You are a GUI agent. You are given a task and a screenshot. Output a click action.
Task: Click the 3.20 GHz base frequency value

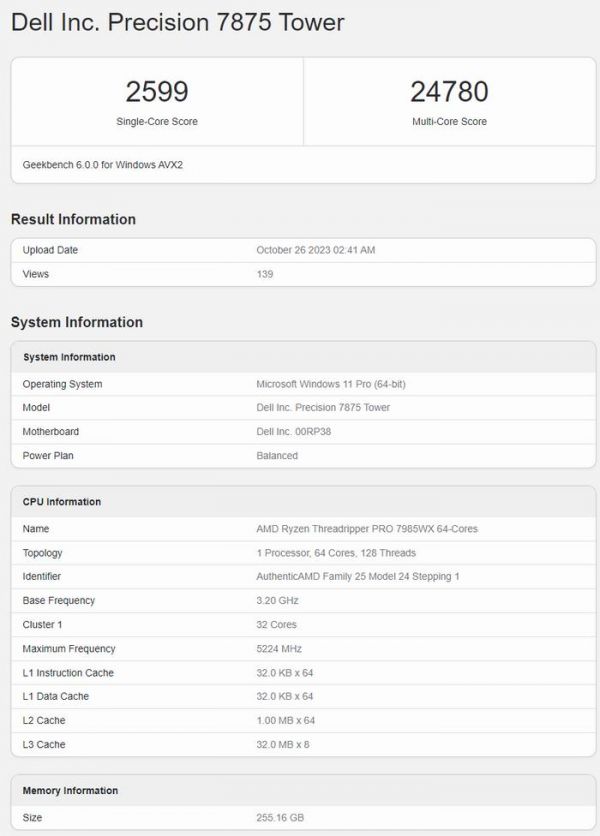click(278, 600)
